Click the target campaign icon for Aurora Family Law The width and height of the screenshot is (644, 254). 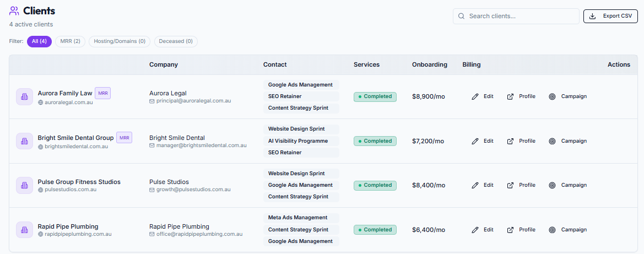553,96
